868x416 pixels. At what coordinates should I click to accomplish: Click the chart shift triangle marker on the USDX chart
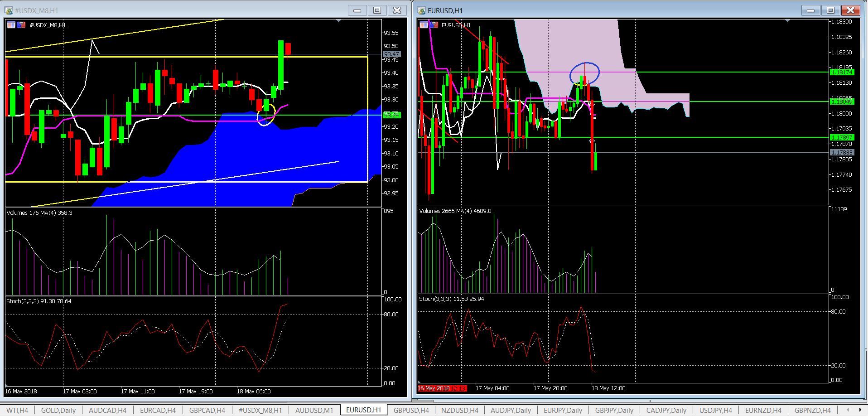[x=339, y=21]
